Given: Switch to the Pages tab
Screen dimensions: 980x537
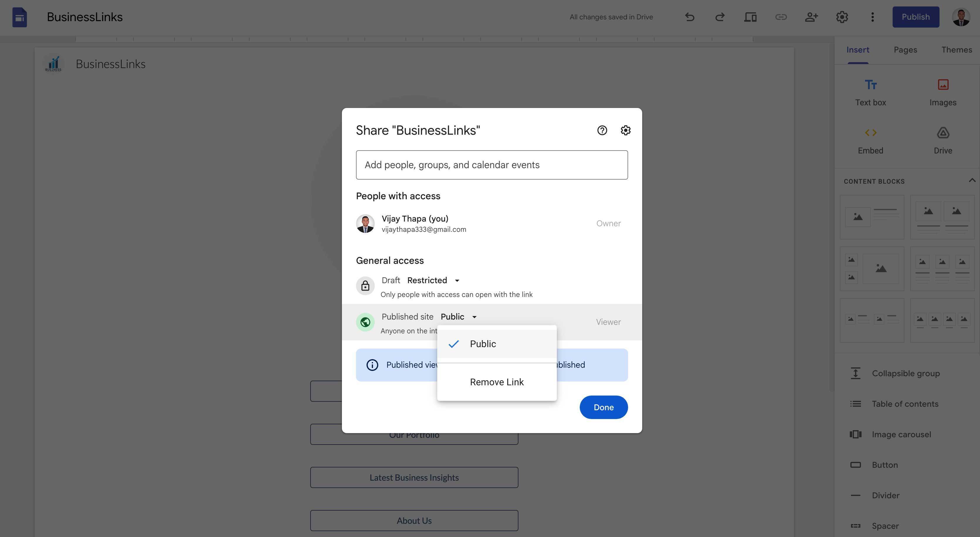Looking at the screenshot, I should point(905,50).
